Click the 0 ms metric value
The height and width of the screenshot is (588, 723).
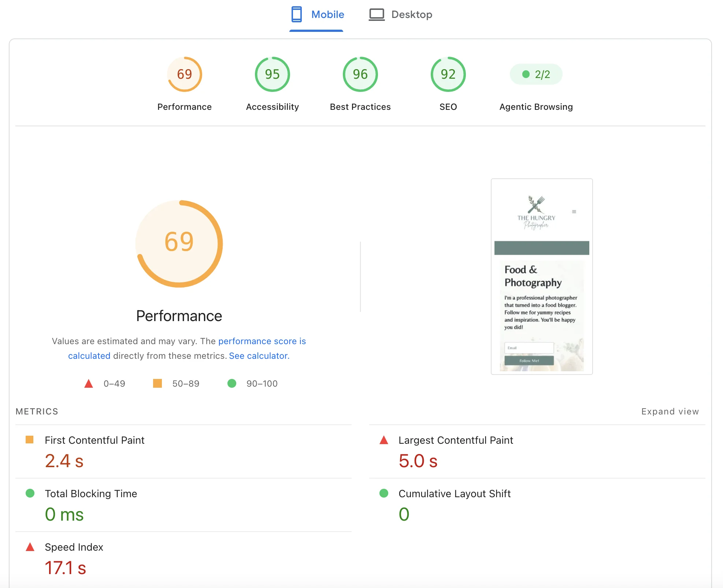pyautogui.click(x=64, y=514)
